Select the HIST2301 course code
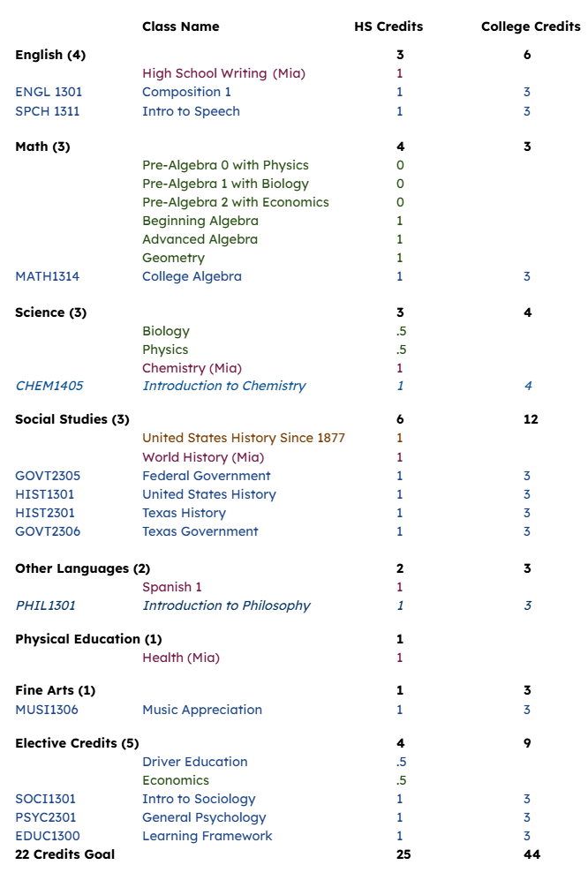The image size is (588, 880). 45,513
